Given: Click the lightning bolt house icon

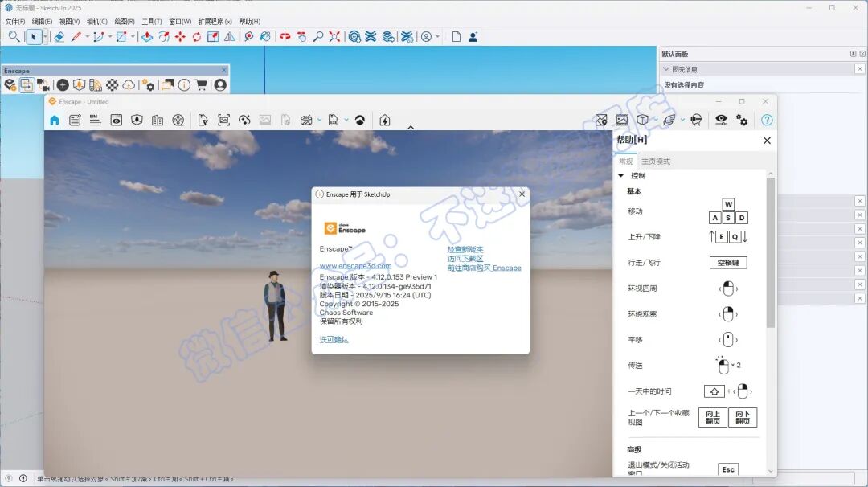Looking at the screenshot, I should tap(385, 120).
